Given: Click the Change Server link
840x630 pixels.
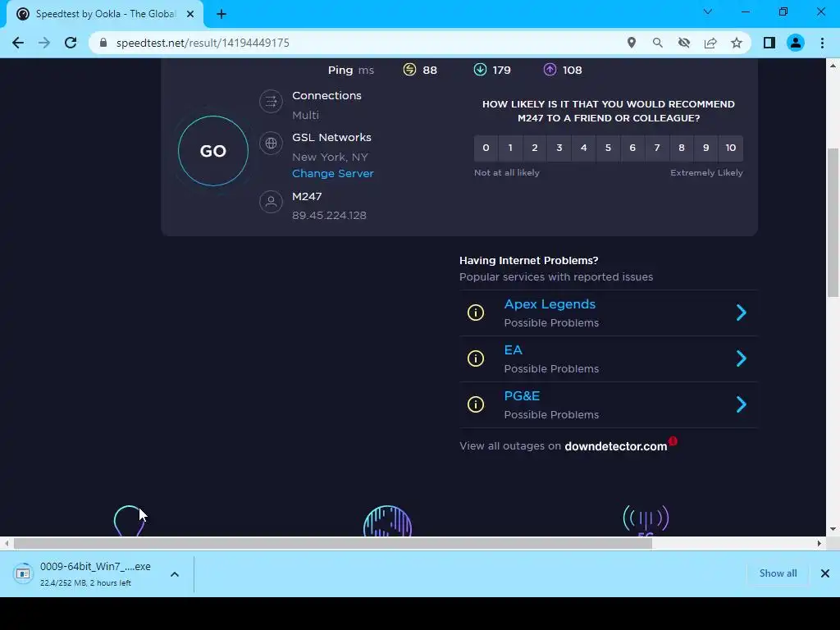Looking at the screenshot, I should point(333,174).
